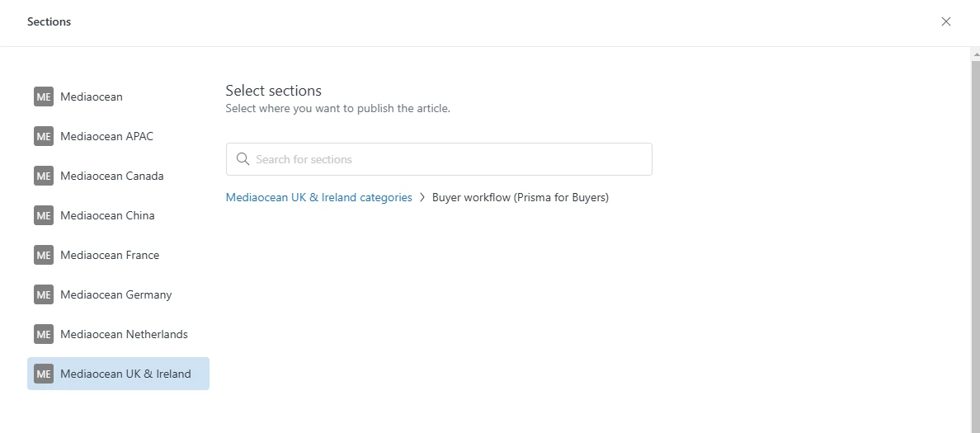Click the ME avatar next to Mediaocean Canada
980x433 pixels.
tap(44, 176)
